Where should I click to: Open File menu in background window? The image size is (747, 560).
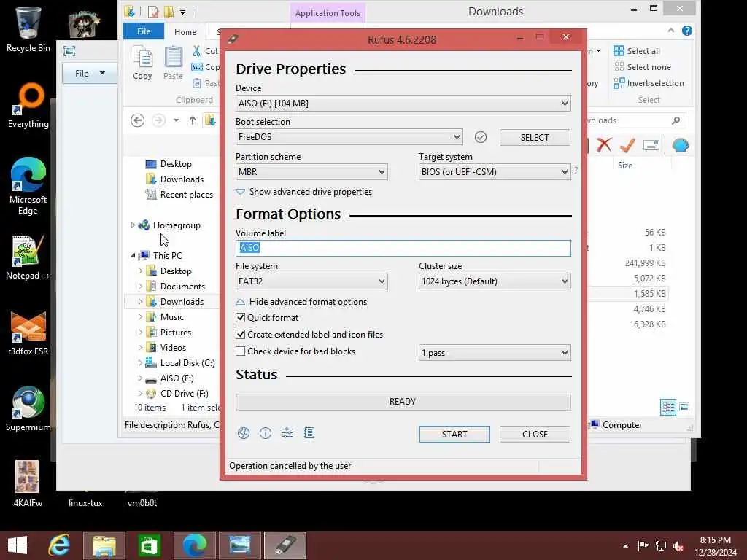90,74
